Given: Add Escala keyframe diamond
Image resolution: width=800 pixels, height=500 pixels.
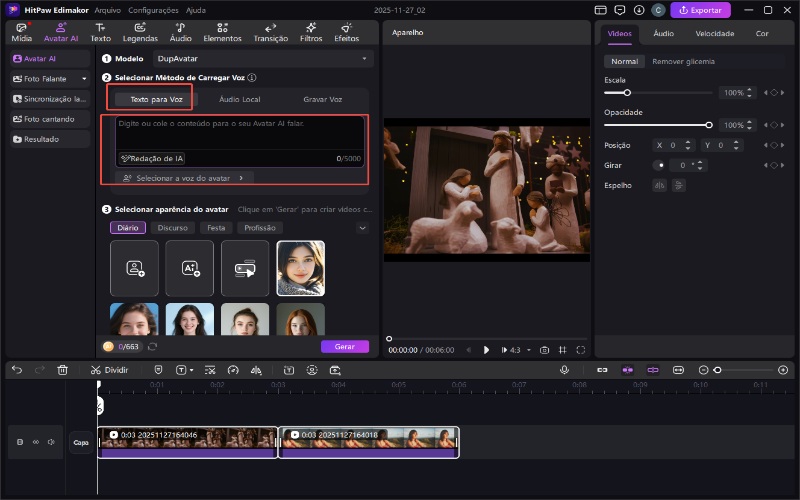Looking at the screenshot, I should point(774,92).
